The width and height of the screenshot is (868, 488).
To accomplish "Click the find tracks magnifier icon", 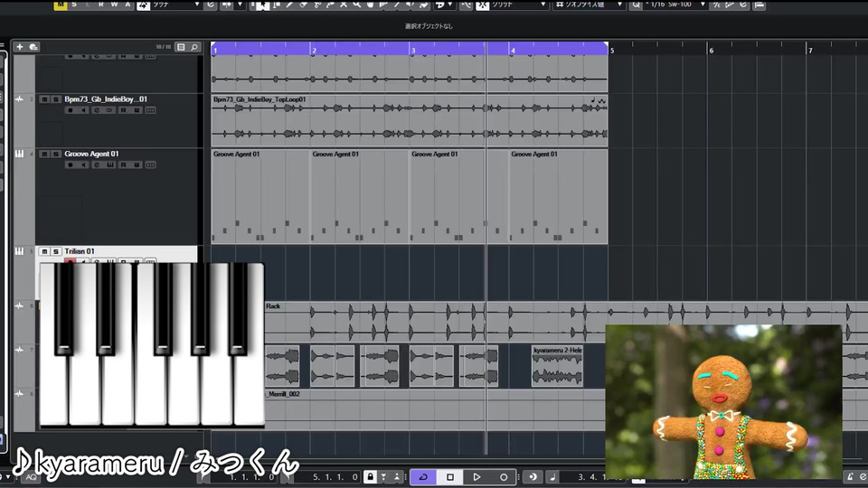I will 194,47.
